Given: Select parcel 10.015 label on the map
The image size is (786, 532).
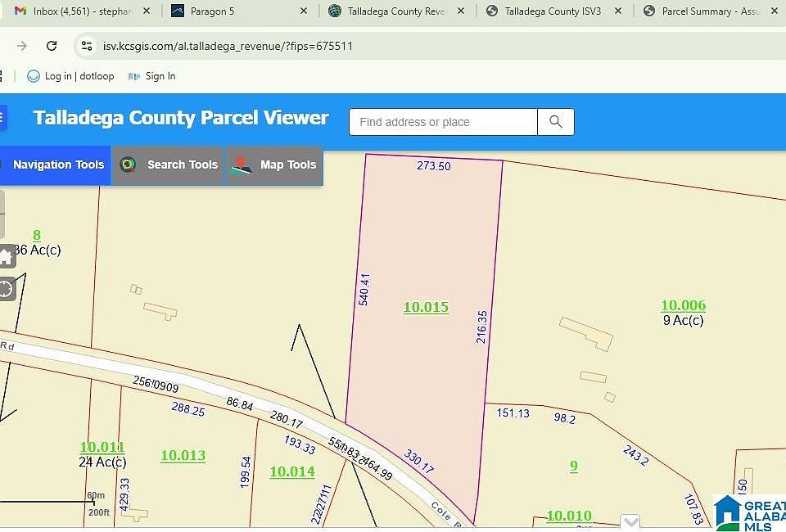Looking at the screenshot, I should (426, 307).
